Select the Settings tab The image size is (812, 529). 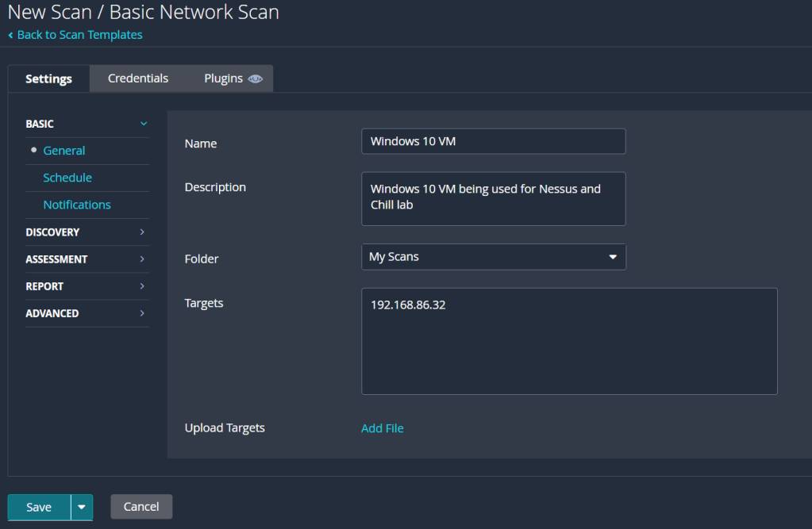pyautogui.click(x=48, y=79)
